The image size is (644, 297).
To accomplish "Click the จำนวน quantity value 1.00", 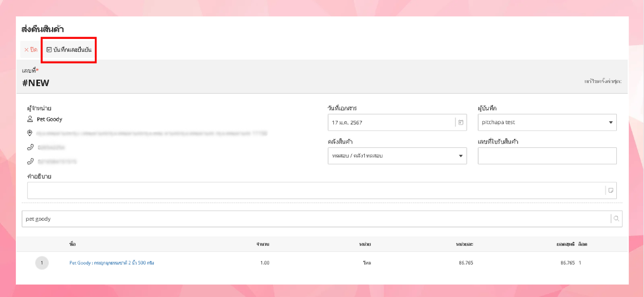I will pyautogui.click(x=264, y=263).
